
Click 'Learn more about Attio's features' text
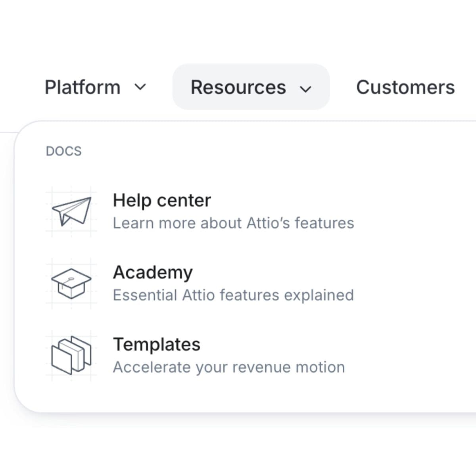click(x=233, y=223)
